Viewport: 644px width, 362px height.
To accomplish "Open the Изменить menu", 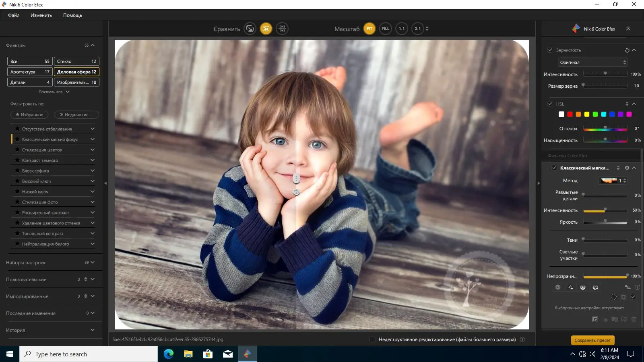I will (x=41, y=15).
